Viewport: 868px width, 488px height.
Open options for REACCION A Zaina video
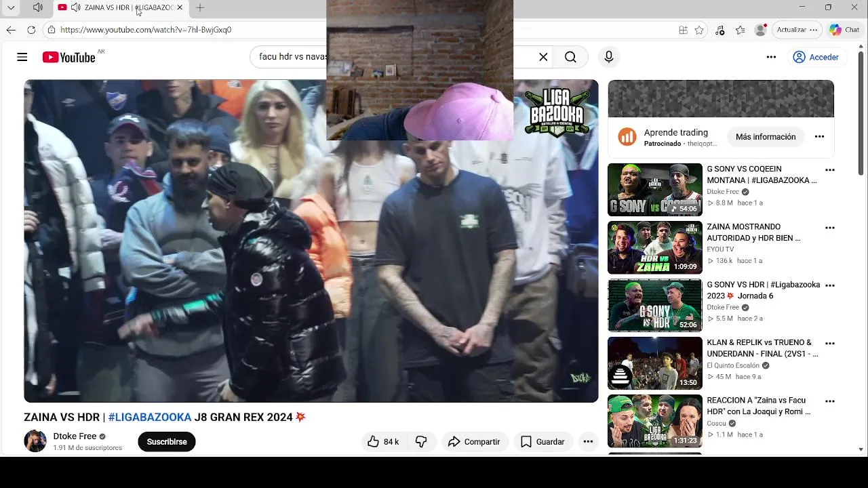click(829, 401)
